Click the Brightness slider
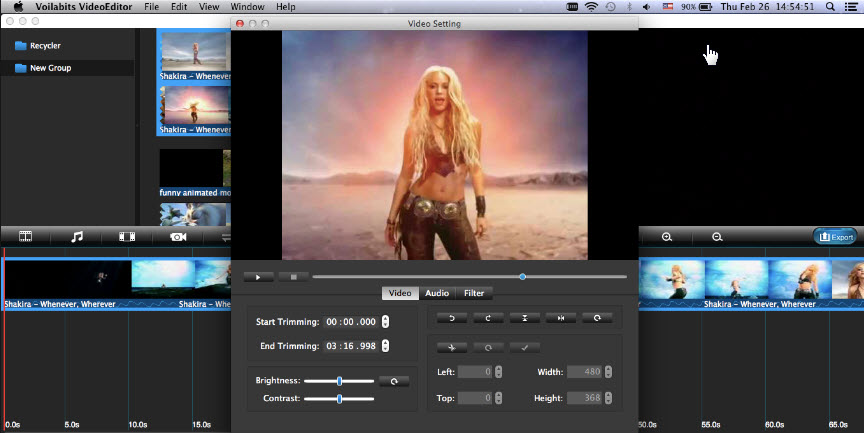This screenshot has width=864, height=433. pos(339,381)
